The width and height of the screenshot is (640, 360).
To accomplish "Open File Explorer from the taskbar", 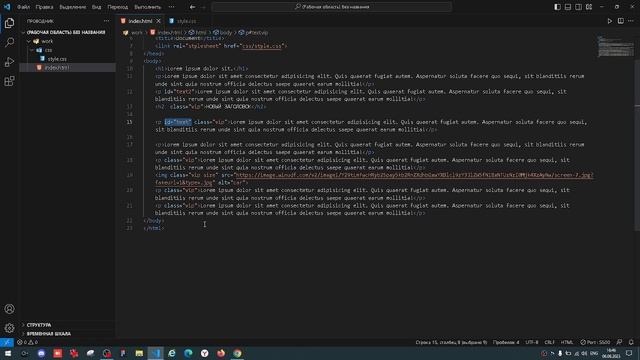I will pos(139,353).
